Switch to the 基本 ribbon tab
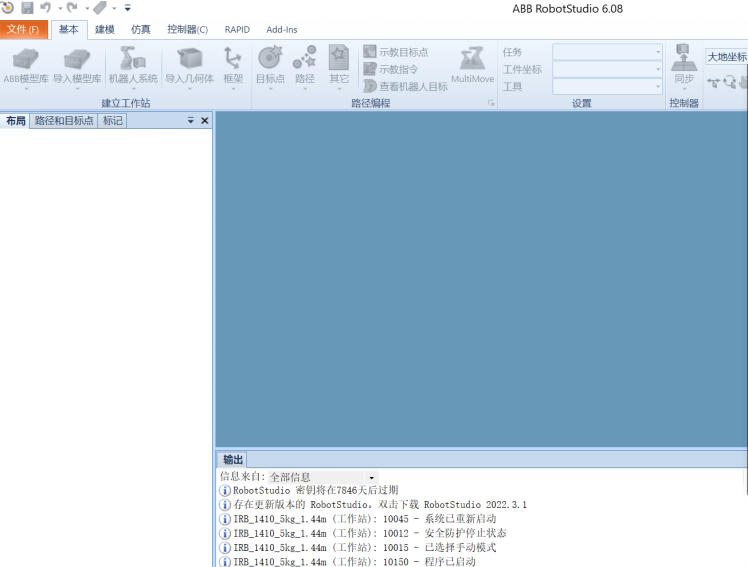748x567 pixels. click(69, 30)
